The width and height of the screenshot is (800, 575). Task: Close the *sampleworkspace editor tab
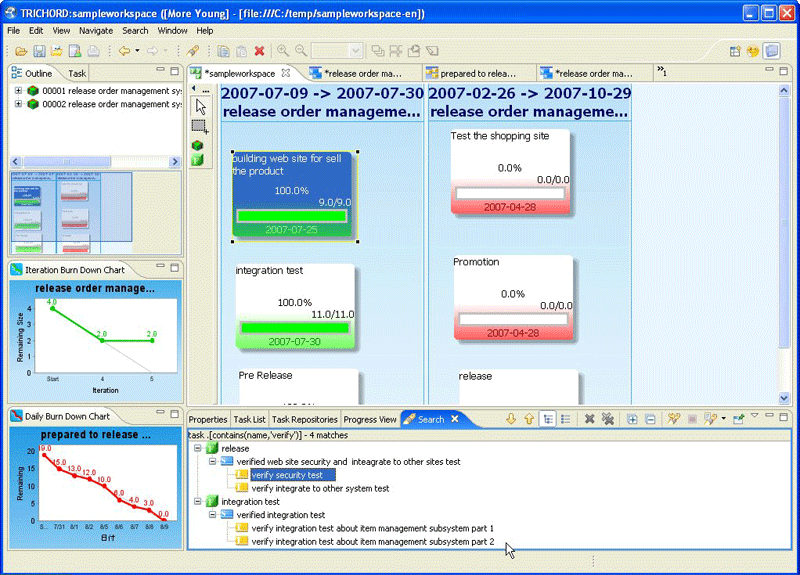(x=286, y=73)
